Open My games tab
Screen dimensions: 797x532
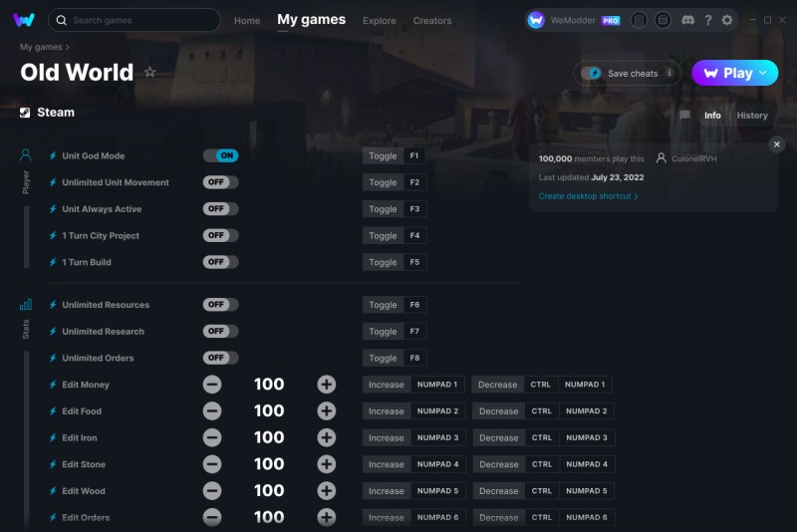click(311, 20)
